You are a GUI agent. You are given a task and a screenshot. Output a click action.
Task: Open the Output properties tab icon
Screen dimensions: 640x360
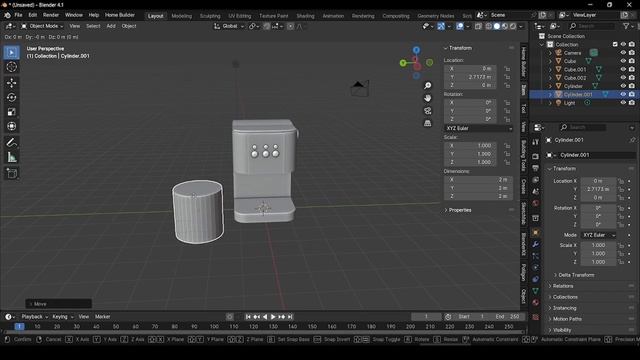click(536, 168)
